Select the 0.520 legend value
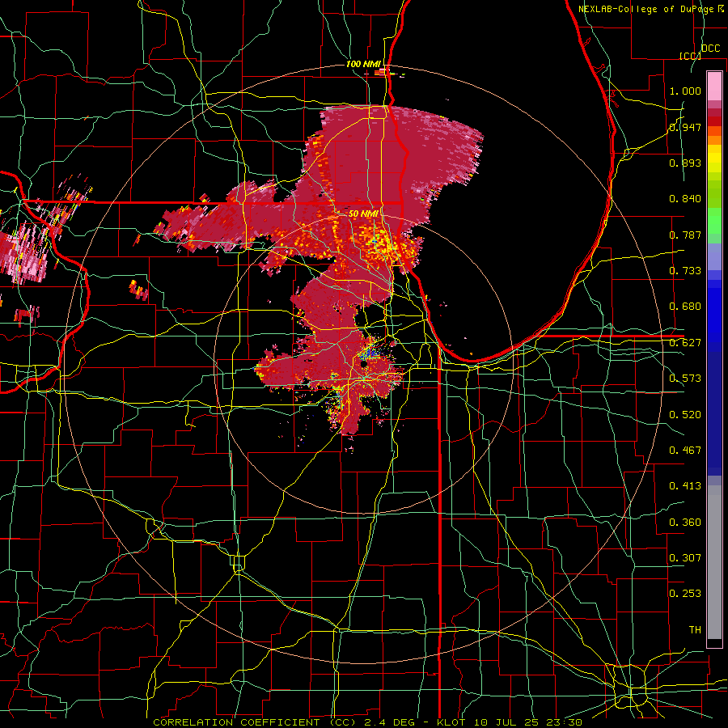This screenshot has height=728, width=728. 685,415
